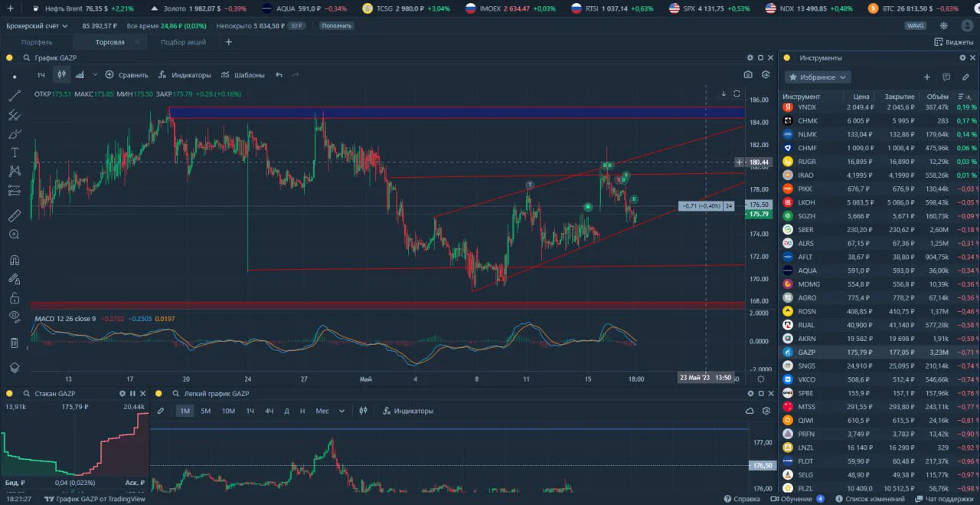Select the trend line drawing tool
Screen dimensions: 980x505
point(15,96)
